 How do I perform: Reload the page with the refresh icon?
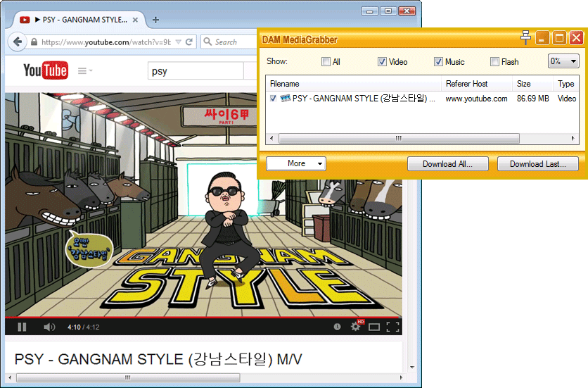pos(189,42)
